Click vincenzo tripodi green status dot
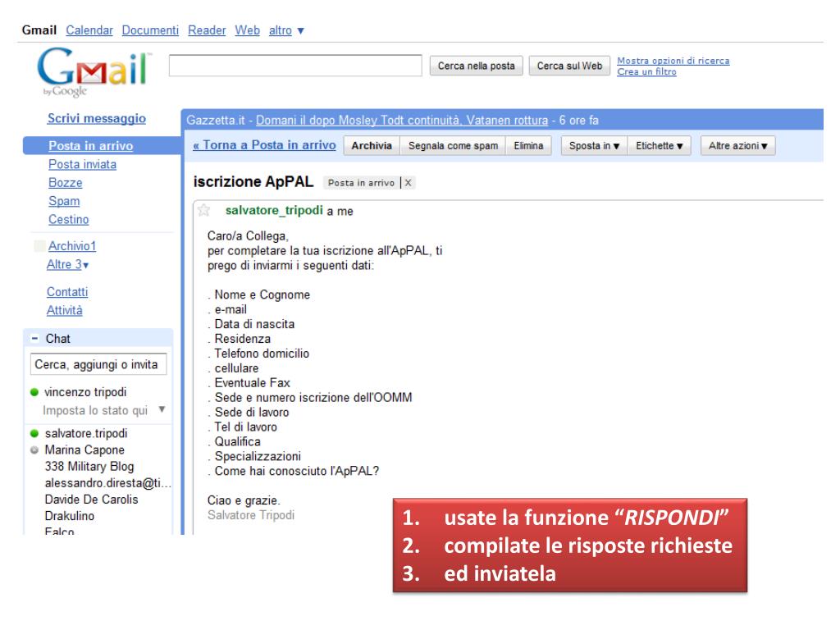 pos(34,392)
